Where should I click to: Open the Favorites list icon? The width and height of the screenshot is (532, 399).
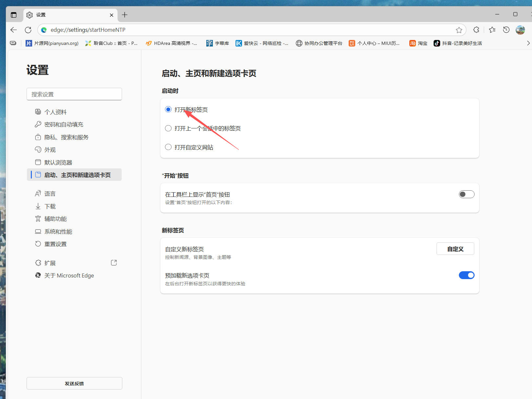[492, 30]
